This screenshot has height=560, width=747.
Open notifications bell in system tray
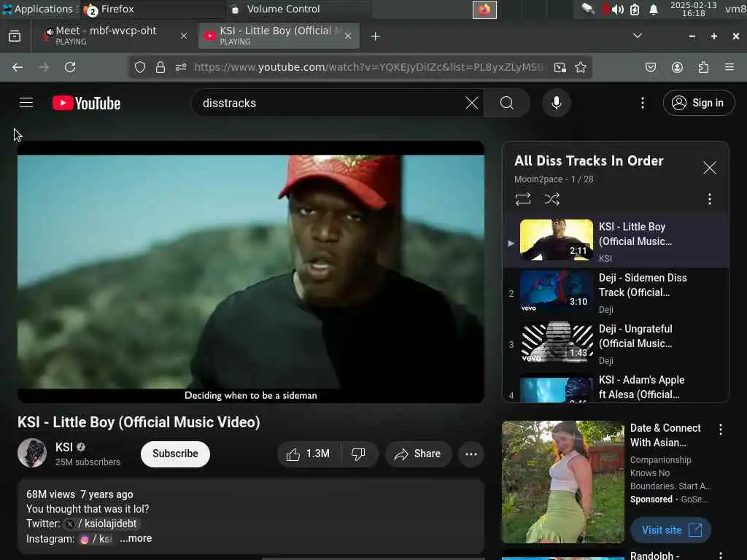pos(653,9)
